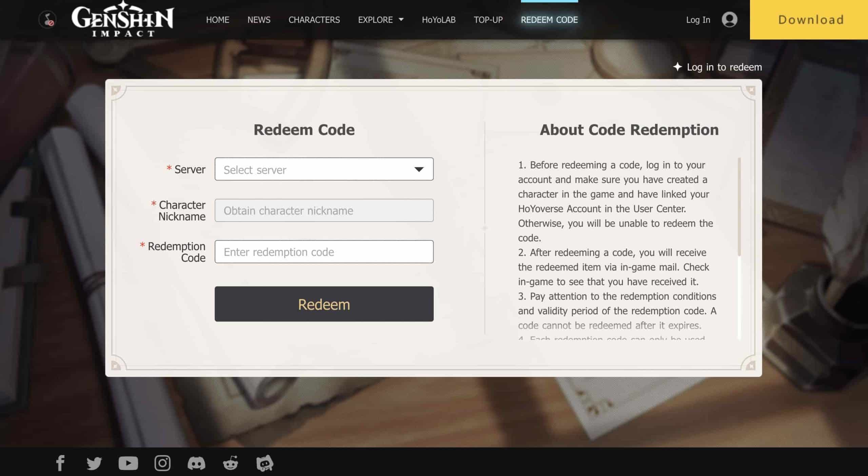Viewport: 868px width, 476px height.
Task: Click the Redemption Code label
Action: coord(176,252)
